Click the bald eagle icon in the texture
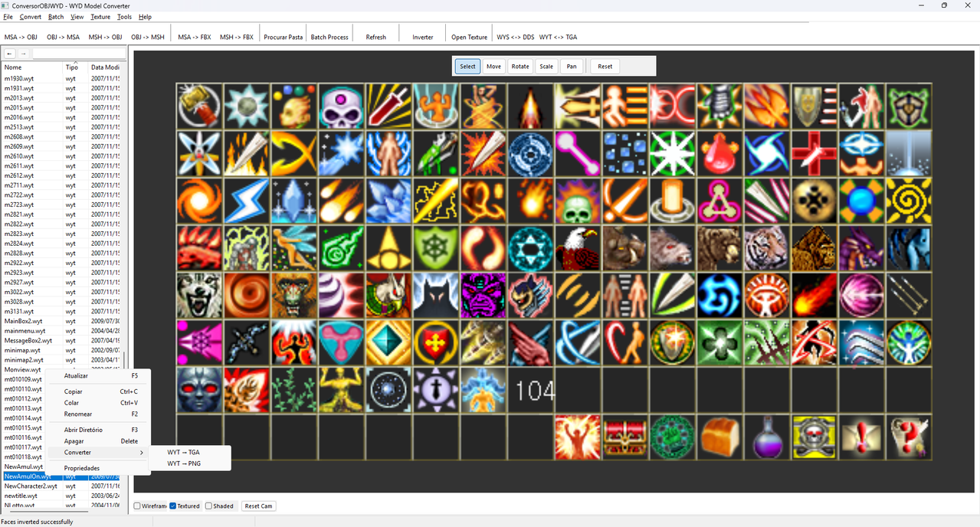 point(578,248)
